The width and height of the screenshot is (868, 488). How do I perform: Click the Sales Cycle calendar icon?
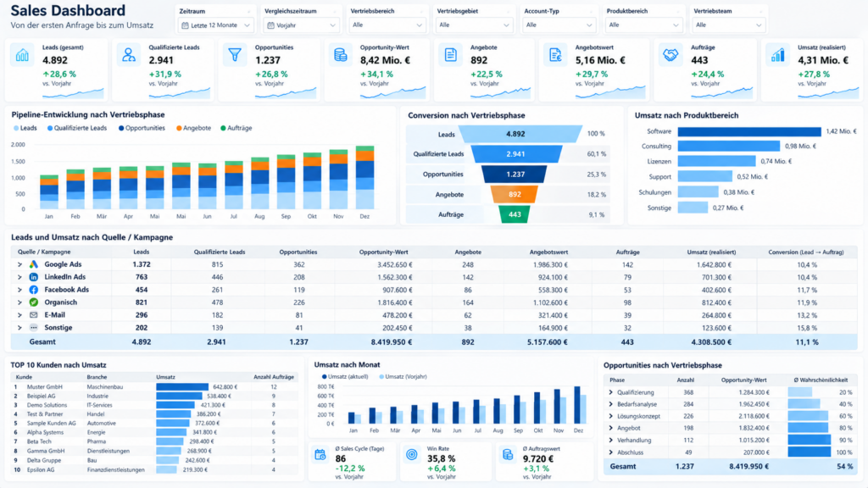[320, 455]
